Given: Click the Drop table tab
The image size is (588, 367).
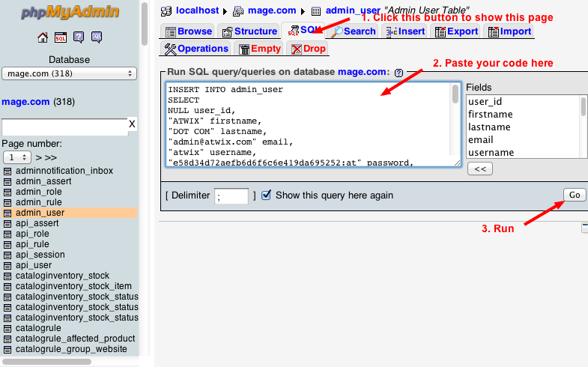Looking at the screenshot, I should [309, 49].
